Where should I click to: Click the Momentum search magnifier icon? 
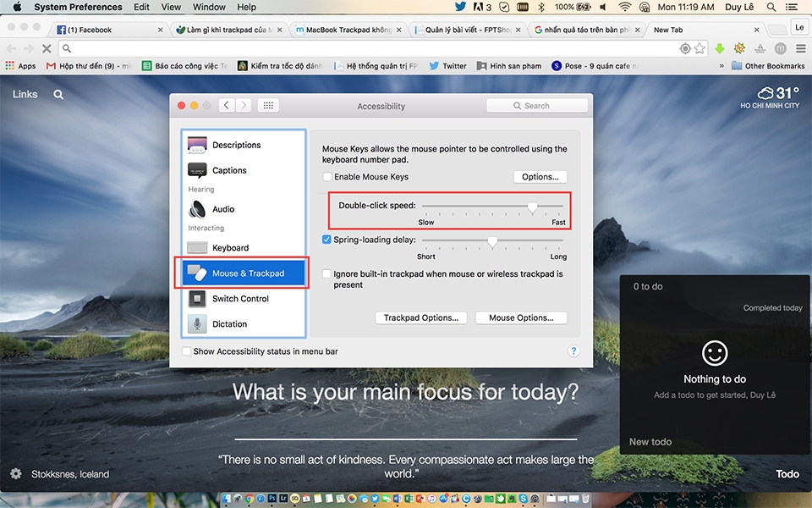pos(58,94)
